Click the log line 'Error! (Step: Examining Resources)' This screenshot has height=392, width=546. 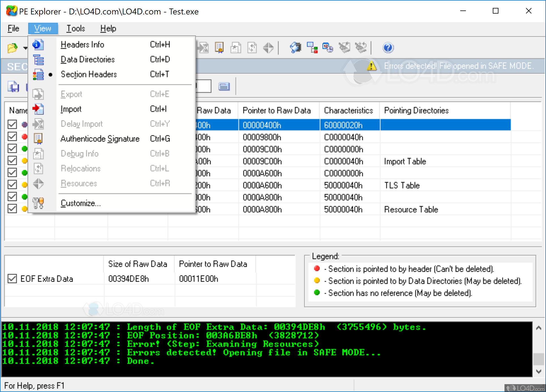pos(160,344)
